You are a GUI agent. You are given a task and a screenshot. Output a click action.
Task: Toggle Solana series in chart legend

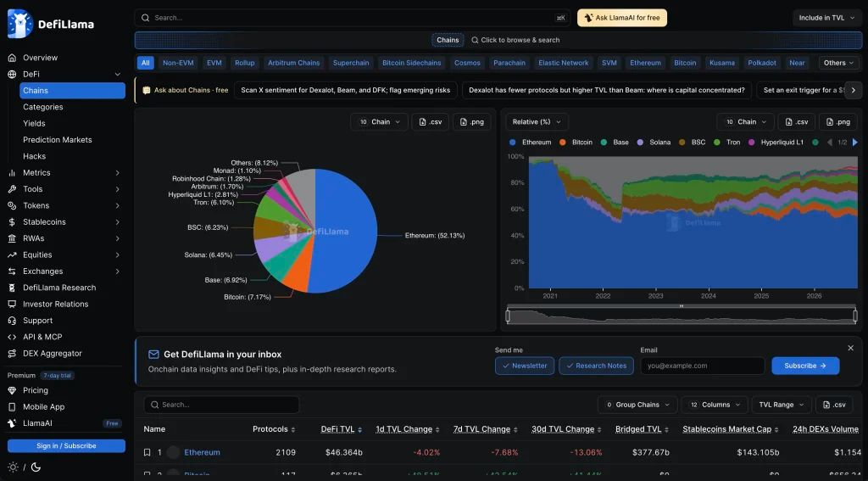pos(654,143)
